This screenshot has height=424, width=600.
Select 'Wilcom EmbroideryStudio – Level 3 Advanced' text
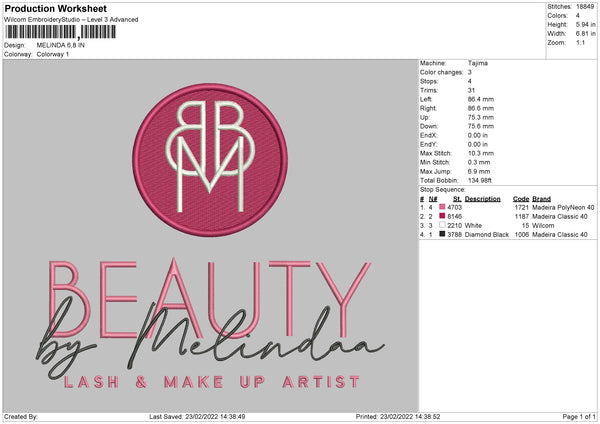tap(71, 20)
